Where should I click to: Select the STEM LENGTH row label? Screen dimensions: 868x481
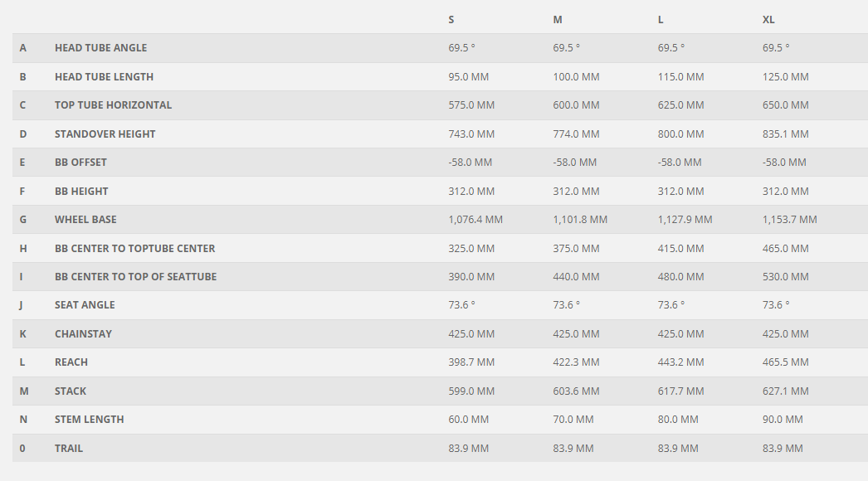(89, 420)
